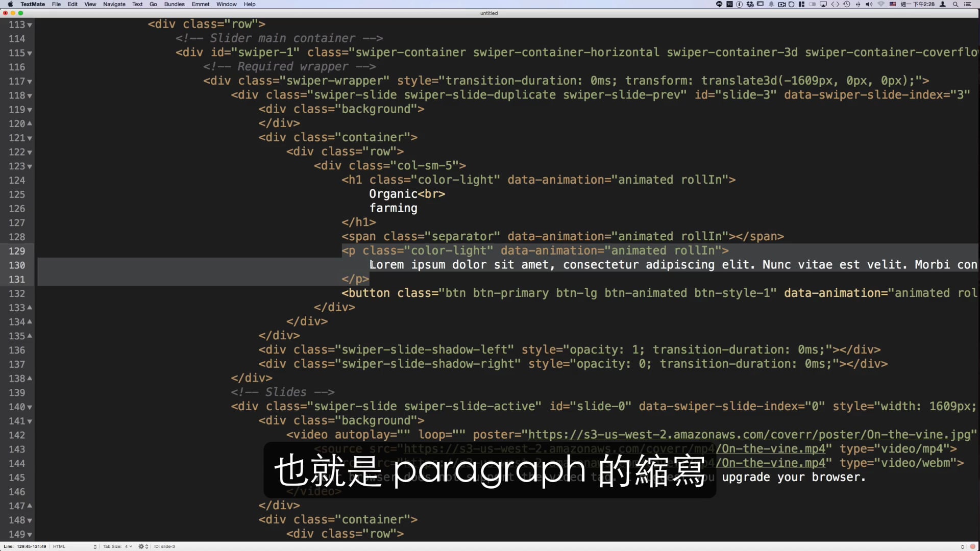
Task: Click the notification bell menu bar icon
Action: (771, 4)
